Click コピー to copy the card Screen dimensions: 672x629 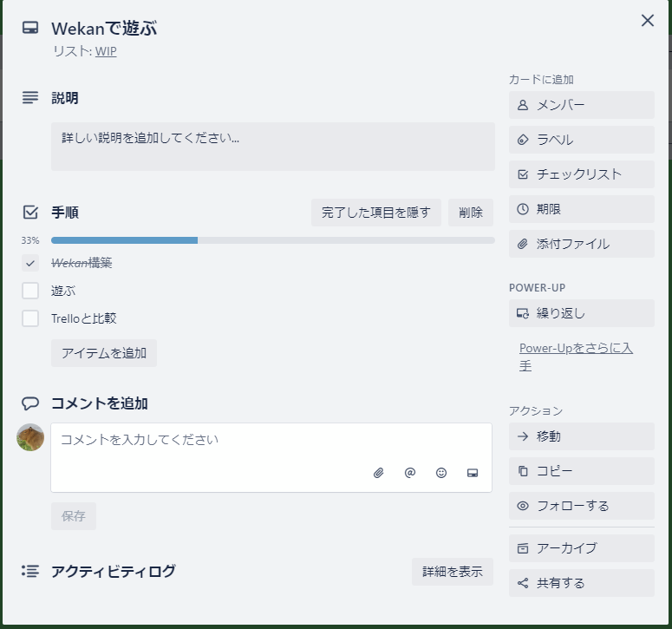[x=582, y=471]
